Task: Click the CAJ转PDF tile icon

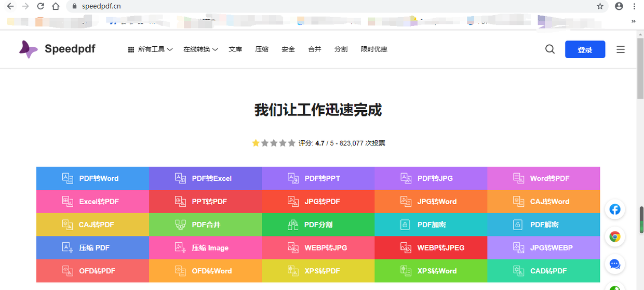Action: (68, 225)
